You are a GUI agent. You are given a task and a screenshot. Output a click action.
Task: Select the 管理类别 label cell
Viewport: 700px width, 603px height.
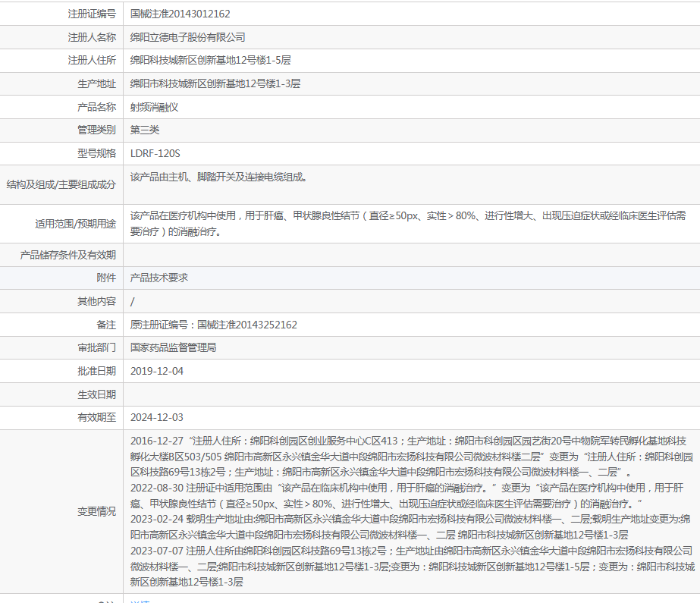click(x=96, y=130)
